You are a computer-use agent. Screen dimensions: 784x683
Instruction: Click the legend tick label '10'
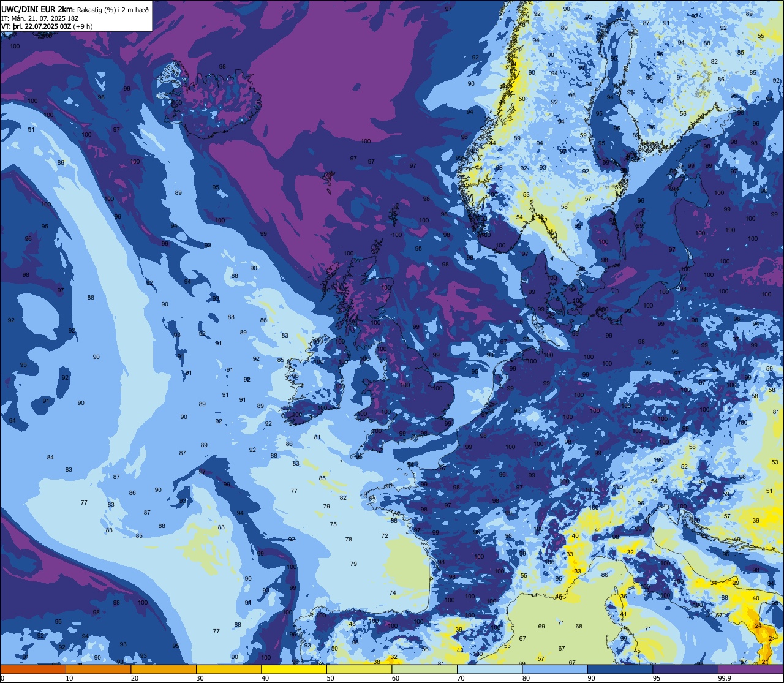point(69,678)
